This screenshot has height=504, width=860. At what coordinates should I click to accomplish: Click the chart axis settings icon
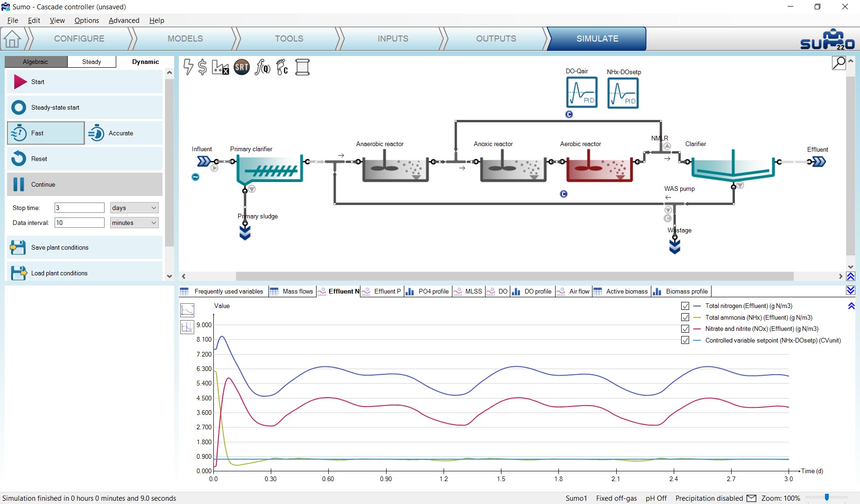click(x=187, y=327)
